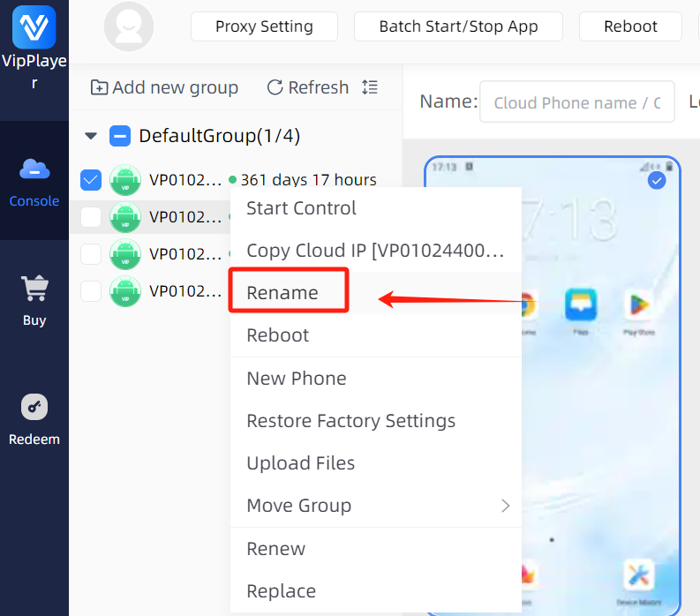The image size is (700, 616).
Task: Uncheck the first cloud phone checkbox
Action: click(91, 180)
